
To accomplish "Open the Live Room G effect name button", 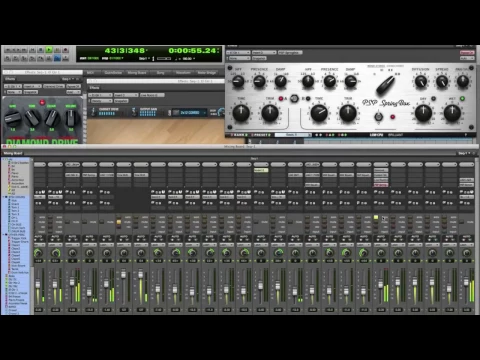I will [x=152, y=95].
